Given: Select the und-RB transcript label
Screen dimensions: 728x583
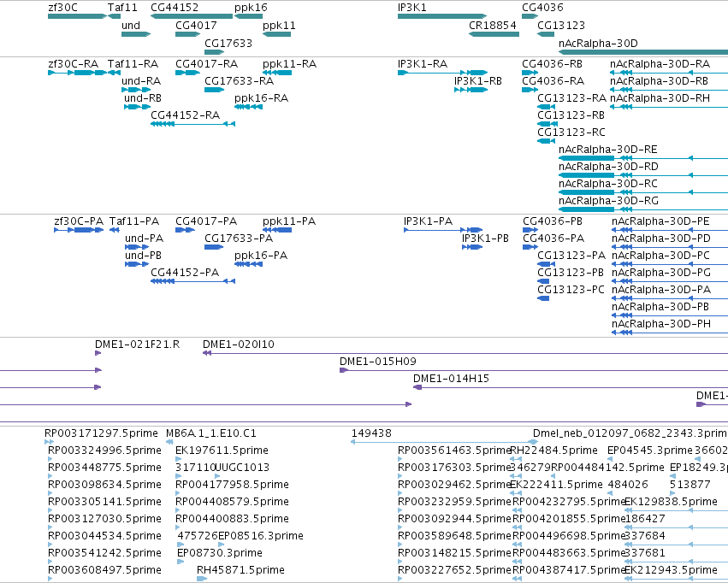Looking at the screenshot, I should (143, 98).
